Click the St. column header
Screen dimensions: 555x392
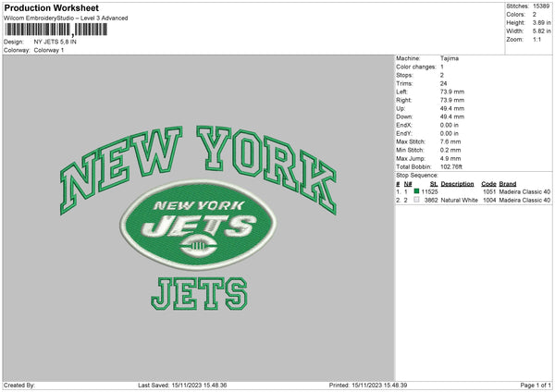click(x=434, y=184)
